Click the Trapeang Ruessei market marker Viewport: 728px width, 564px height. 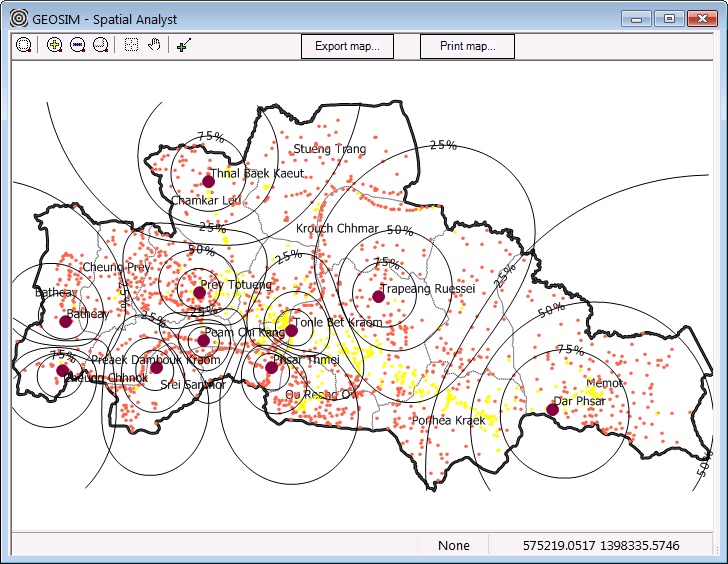[378, 297]
